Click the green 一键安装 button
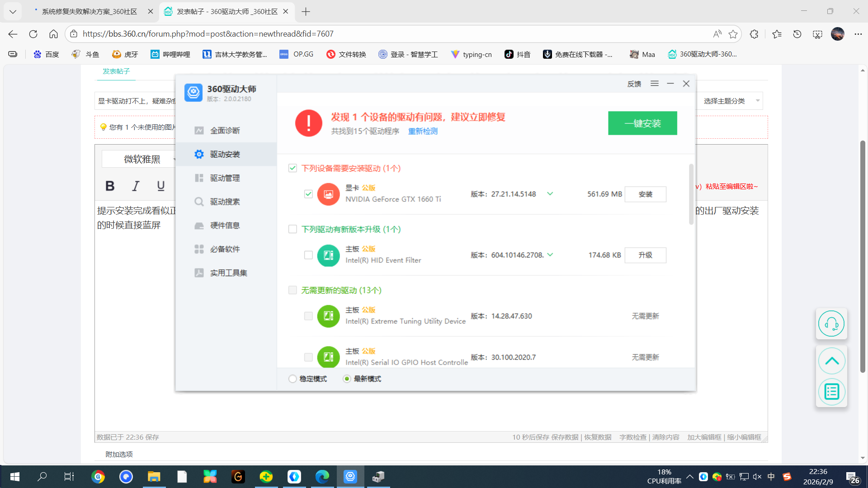This screenshot has height=488, width=868. pos(642,123)
